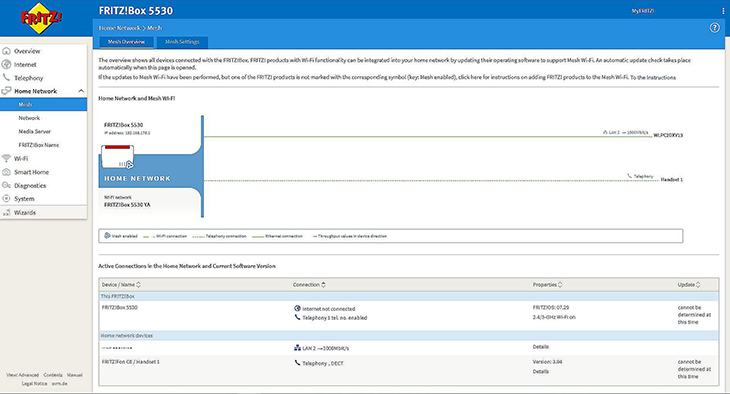Viewport: 730px width, 394px height.
Task: Select the Overview house icon in sidebar
Action: [x=7, y=51]
